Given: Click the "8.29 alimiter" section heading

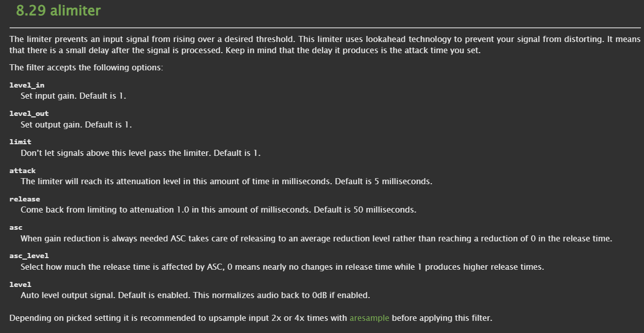Looking at the screenshot, I should coord(58,11).
